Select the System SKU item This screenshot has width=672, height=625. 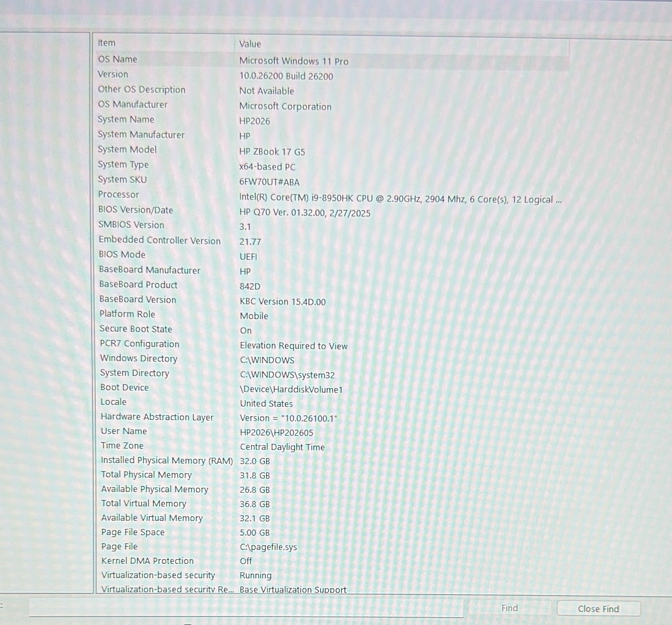point(122,179)
